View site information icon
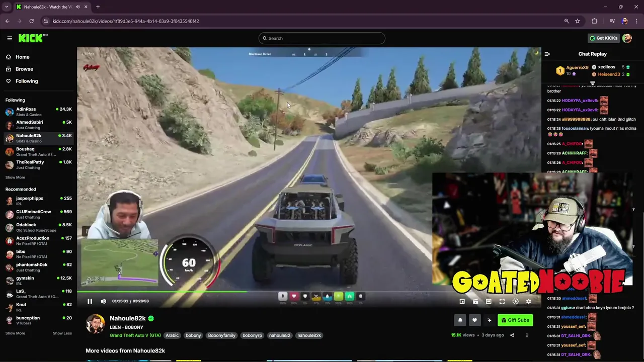 [46, 21]
